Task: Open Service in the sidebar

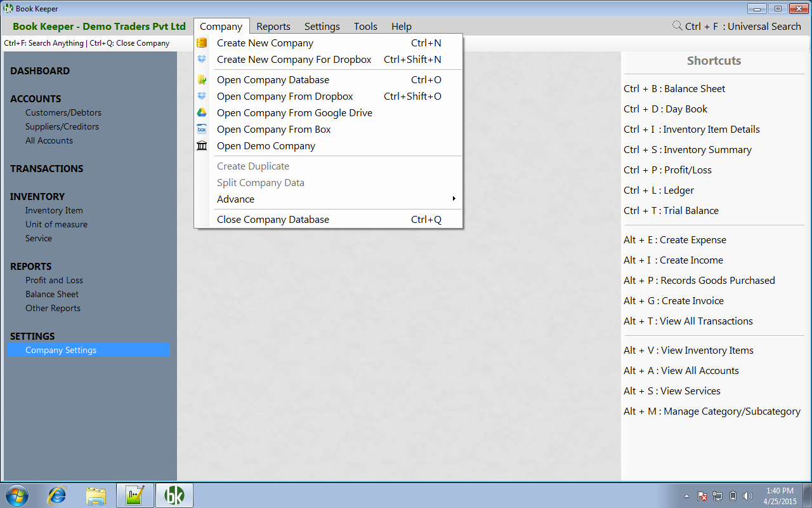Action: click(39, 239)
